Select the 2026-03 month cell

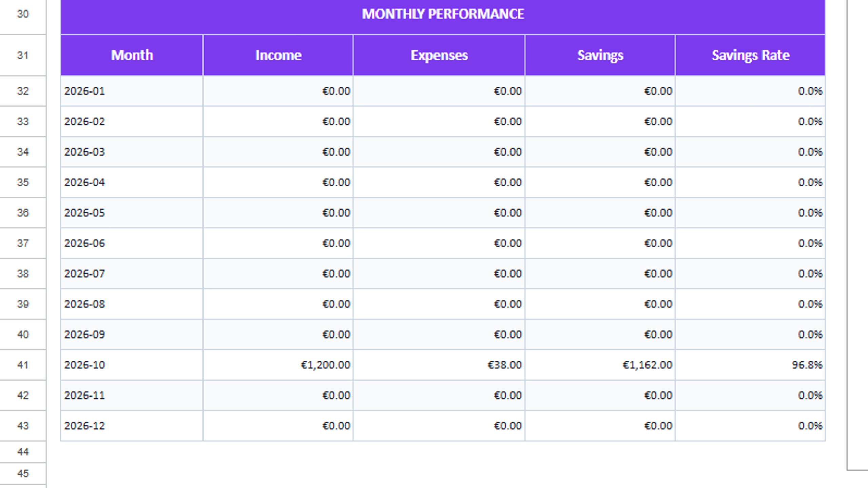[x=132, y=152]
